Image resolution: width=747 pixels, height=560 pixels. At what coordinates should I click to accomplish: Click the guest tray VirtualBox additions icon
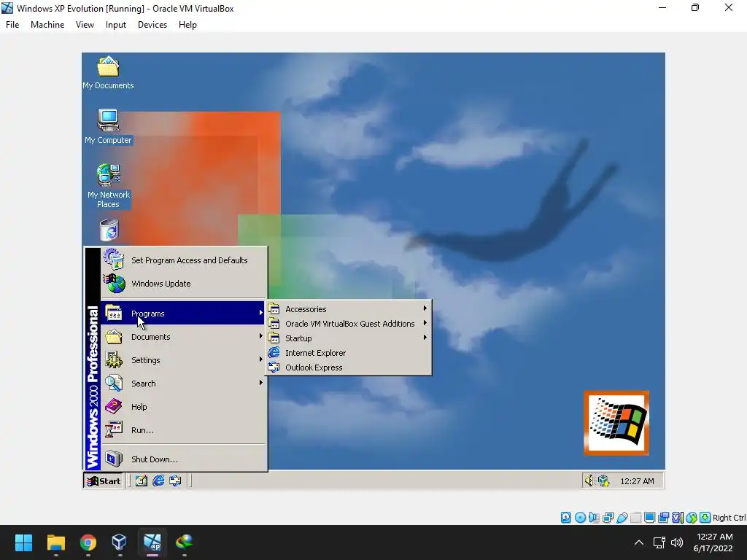point(603,481)
